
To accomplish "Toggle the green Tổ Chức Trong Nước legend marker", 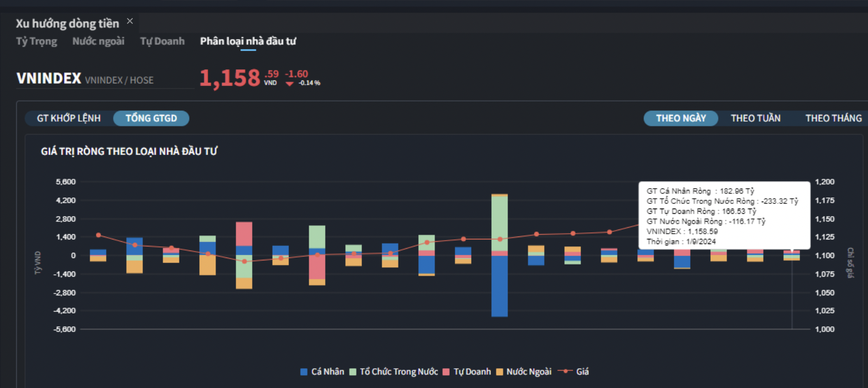I will tap(352, 372).
